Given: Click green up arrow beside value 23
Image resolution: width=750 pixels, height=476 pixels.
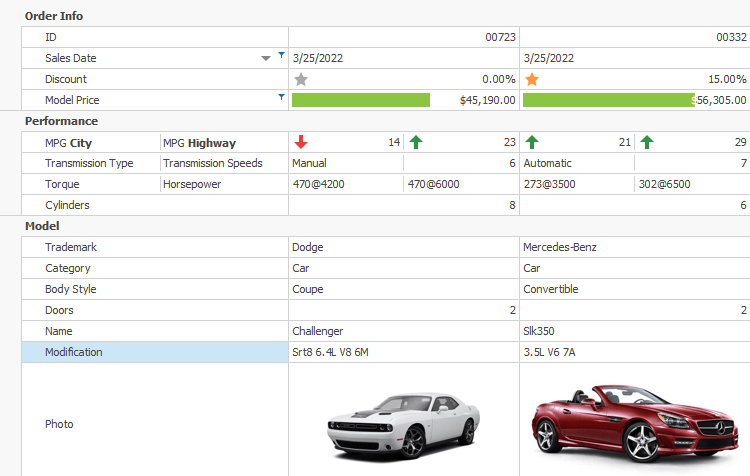Looking at the screenshot, I should [x=416, y=142].
